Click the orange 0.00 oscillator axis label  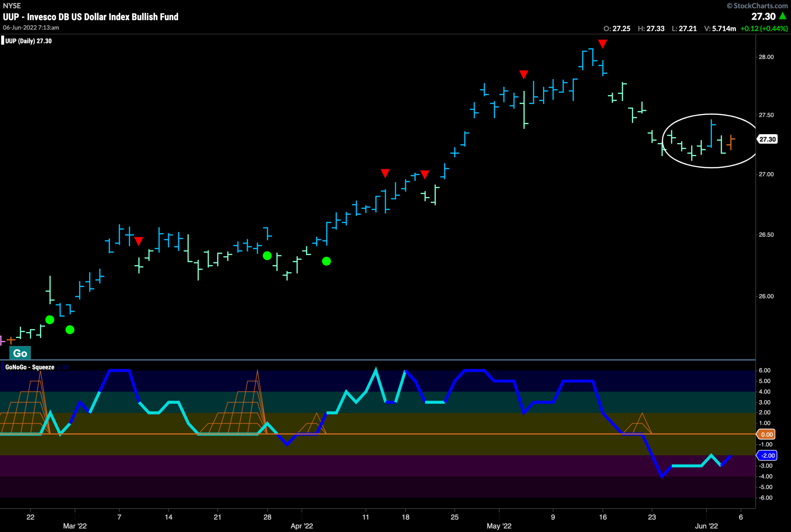point(767,434)
